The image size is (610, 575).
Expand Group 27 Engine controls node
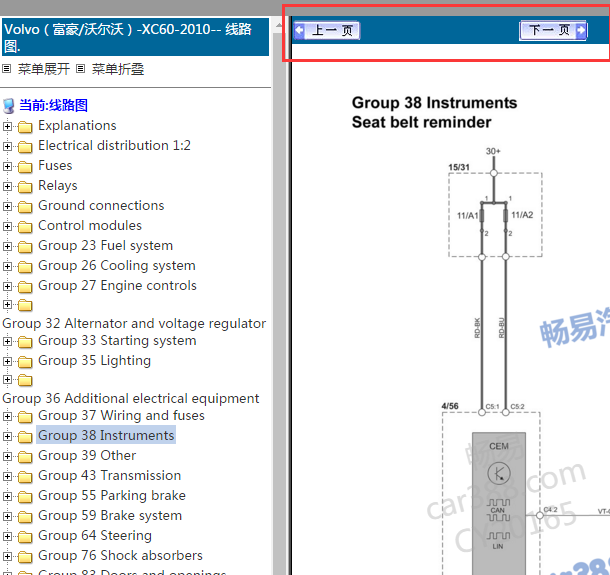pyautogui.click(x=7, y=286)
